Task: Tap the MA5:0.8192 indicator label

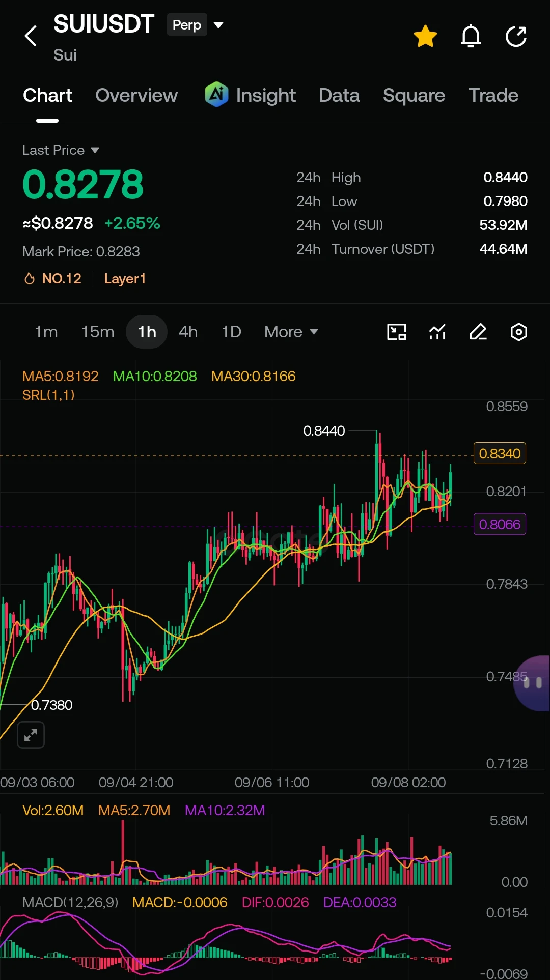Action: coord(61,376)
